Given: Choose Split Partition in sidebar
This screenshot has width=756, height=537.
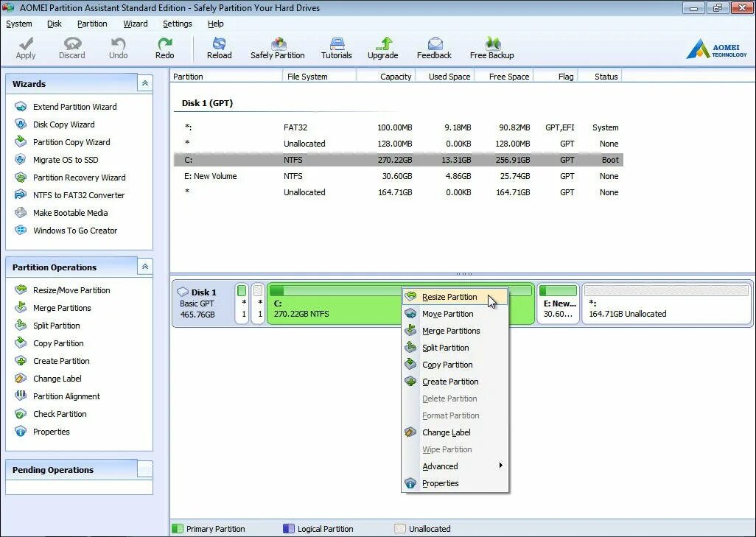Looking at the screenshot, I should 47,326.
